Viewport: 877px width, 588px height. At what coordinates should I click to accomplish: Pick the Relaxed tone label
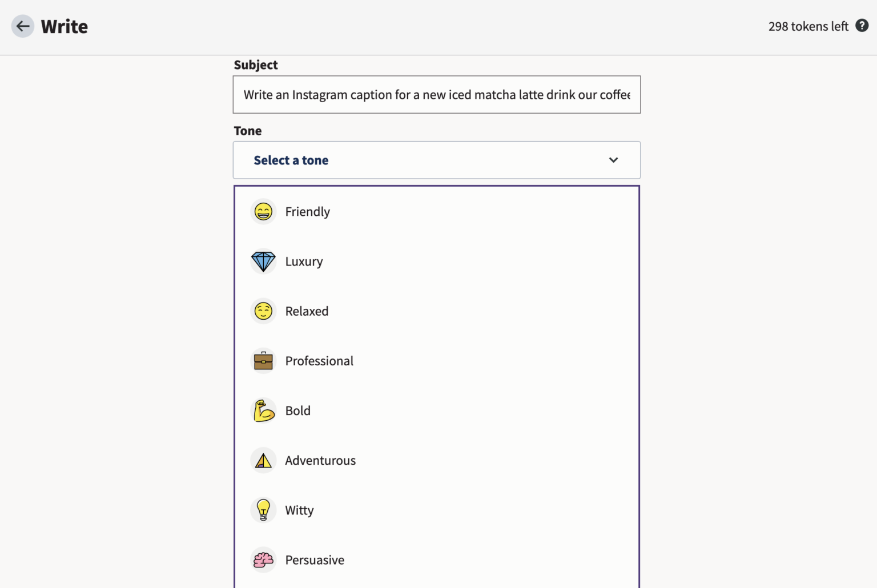coord(307,311)
